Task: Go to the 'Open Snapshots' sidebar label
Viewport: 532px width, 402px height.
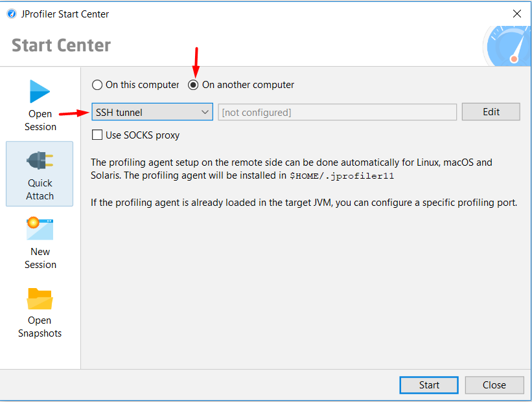Action: coord(40,327)
